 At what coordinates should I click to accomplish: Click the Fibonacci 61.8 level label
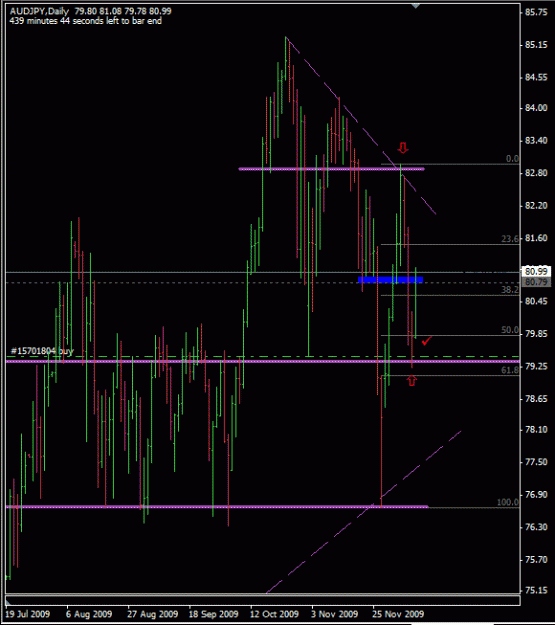[x=510, y=370]
